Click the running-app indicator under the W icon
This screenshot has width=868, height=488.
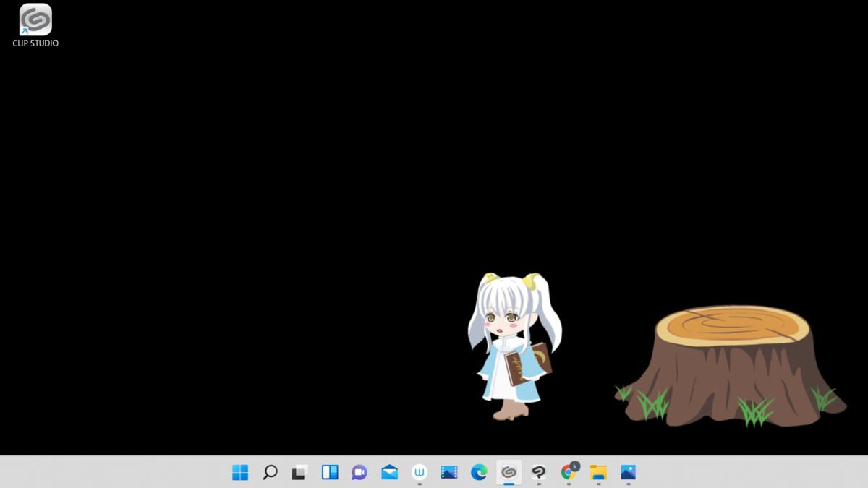tap(420, 483)
